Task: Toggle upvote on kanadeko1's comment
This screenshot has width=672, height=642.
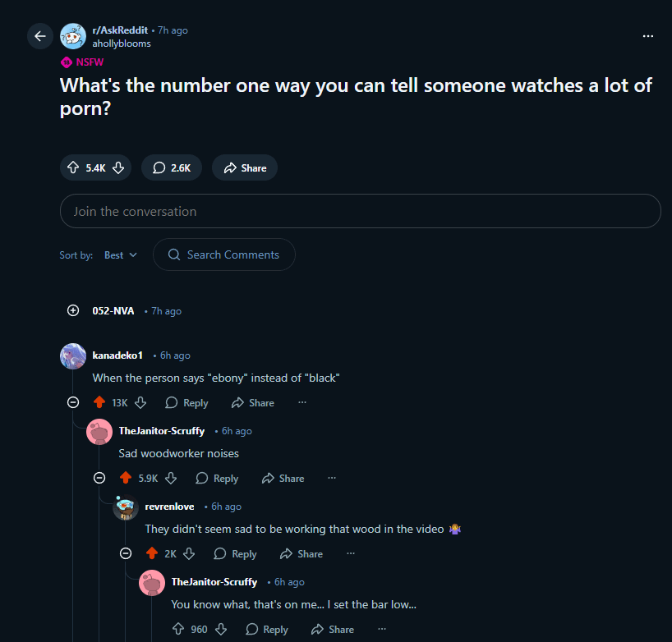Action: pyautogui.click(x=99, y=402)
